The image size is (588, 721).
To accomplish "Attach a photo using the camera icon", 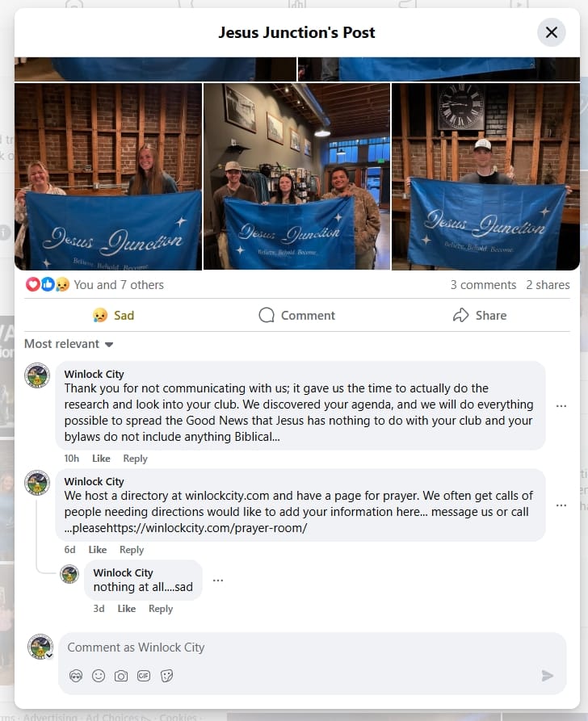I will coord(121,676).
